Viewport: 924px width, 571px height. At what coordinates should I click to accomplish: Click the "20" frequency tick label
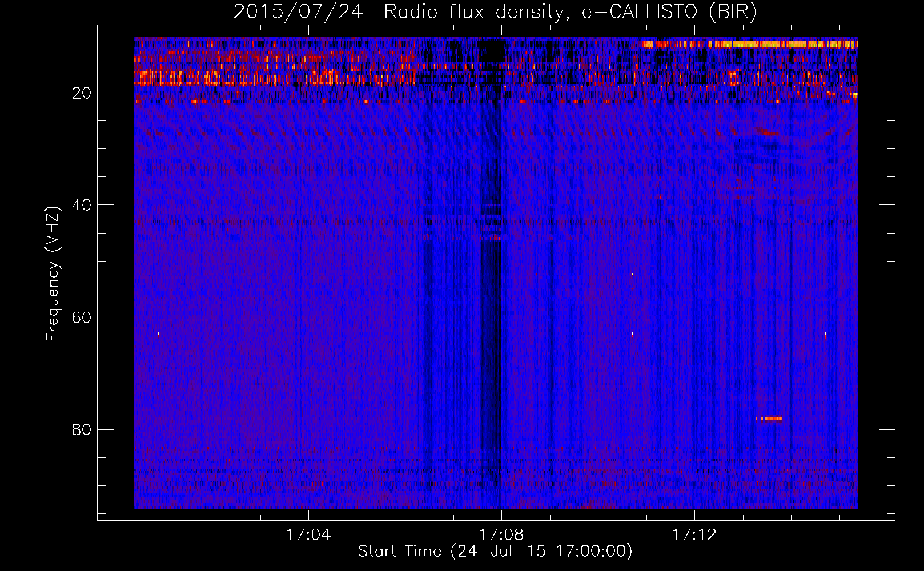click(x=82, y=93)
